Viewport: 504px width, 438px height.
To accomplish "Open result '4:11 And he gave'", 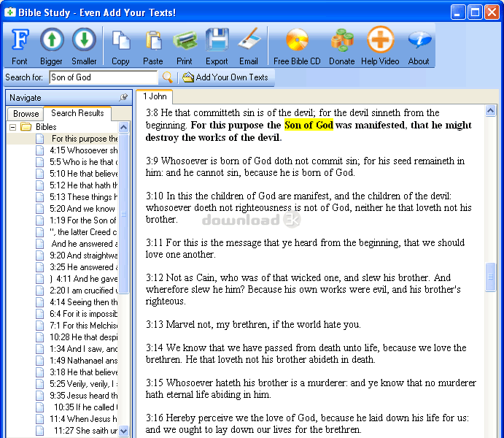I will pos(84,278).
